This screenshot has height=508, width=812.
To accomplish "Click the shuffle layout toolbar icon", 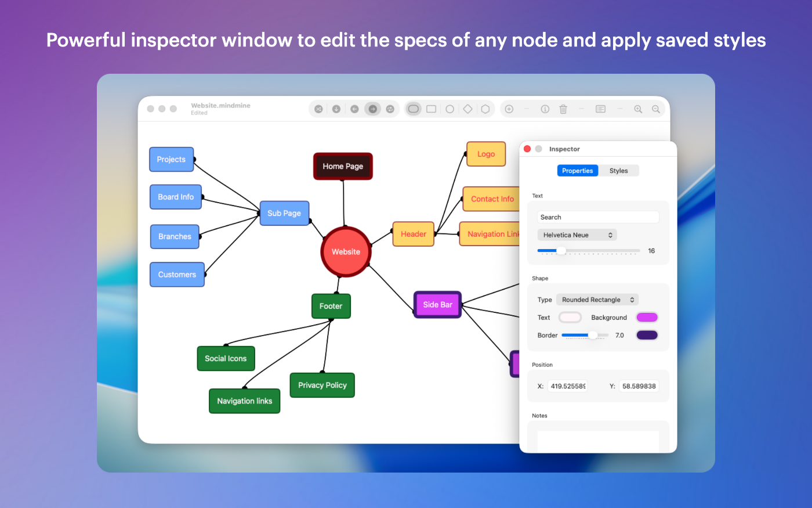I will point(318,109).
